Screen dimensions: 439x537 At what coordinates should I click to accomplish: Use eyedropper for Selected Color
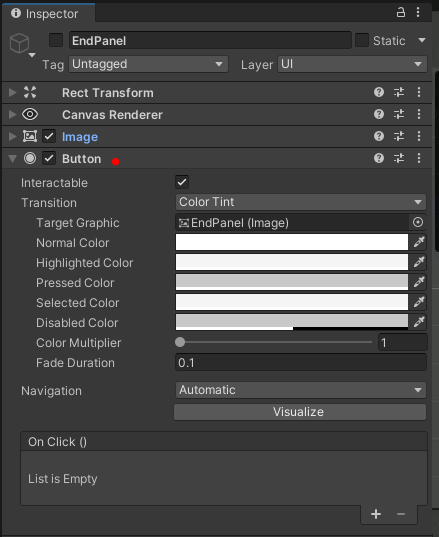(x=419, y=302)
